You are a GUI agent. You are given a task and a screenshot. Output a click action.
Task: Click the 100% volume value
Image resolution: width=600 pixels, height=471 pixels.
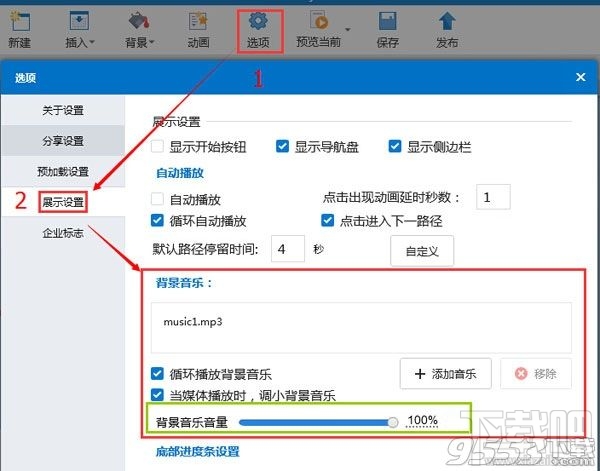pyautogui.click(x=422, y=420)
